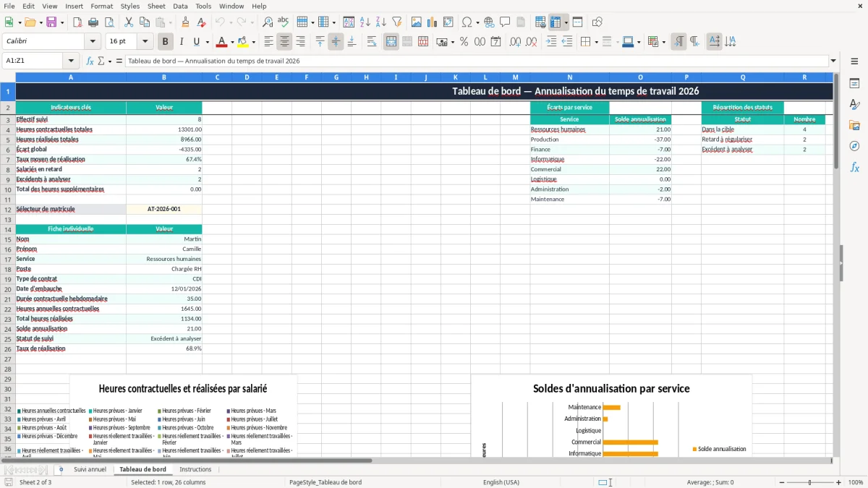Open the Format menu
This screenshot has height=488, width=868.
tap(101, 6)
